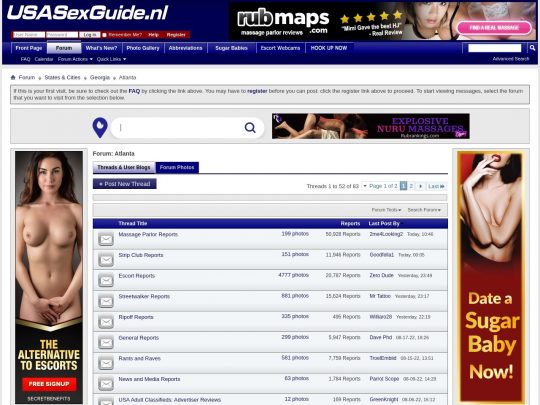The image size is (540, 405).
Task: Select the Forum navigation tab
Action: pyautogui.click(x=64, y=48)
